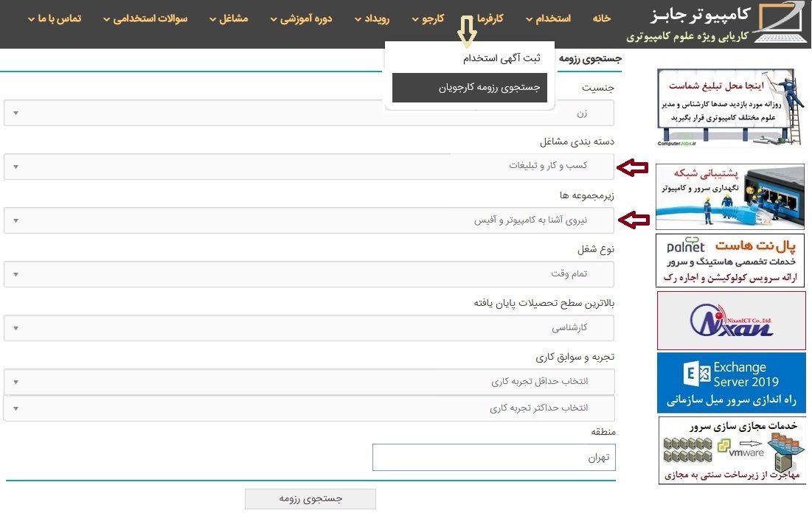
Task: Open the جنسیت dropdown showing زن
Action: click(309, 113)
